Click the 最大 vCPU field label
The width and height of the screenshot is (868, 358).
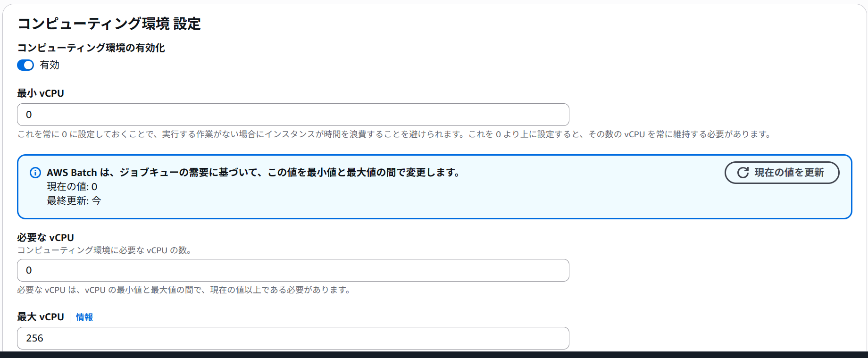click(41, 317)
